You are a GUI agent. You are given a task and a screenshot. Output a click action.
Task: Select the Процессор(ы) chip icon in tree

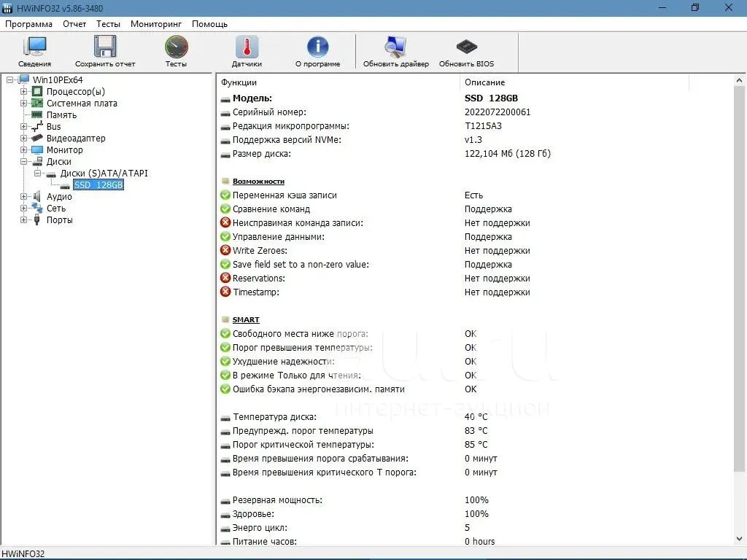pyautogui.click(x=37, y=91)
